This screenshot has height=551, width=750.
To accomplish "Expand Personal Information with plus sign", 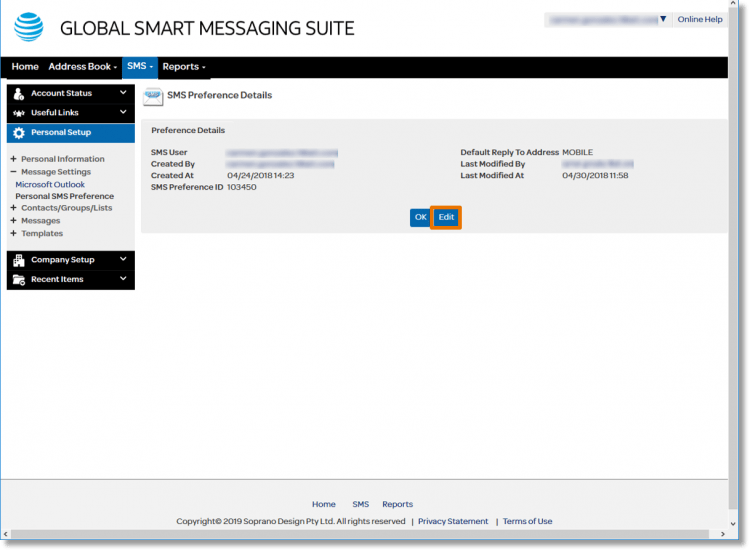I will coord(13,159).
